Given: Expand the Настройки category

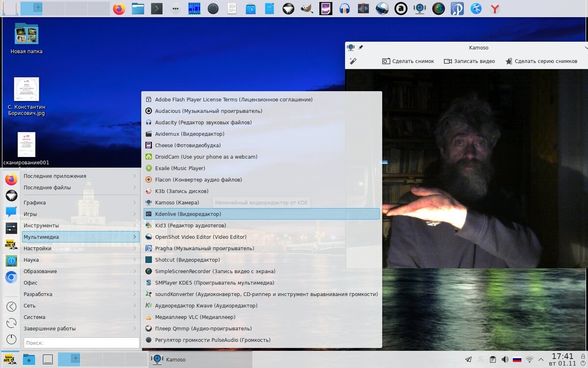Looking at the screenshot, I should [x=81, y=248].
